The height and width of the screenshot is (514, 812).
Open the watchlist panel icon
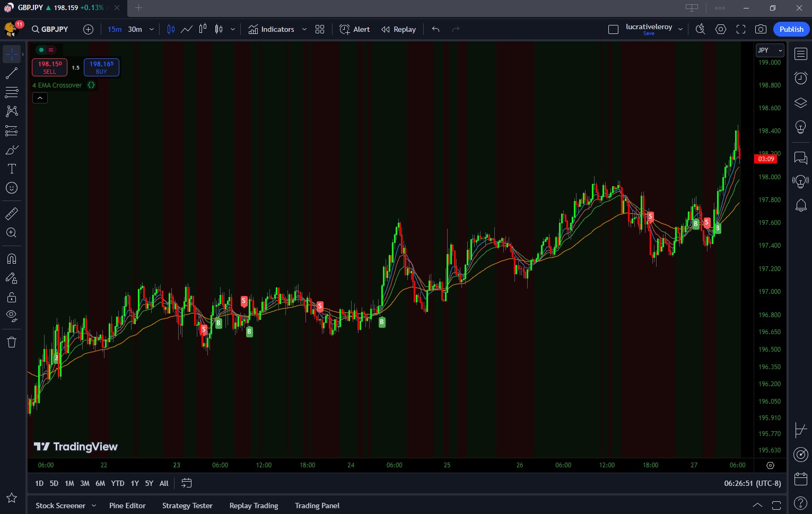(800, 54)
